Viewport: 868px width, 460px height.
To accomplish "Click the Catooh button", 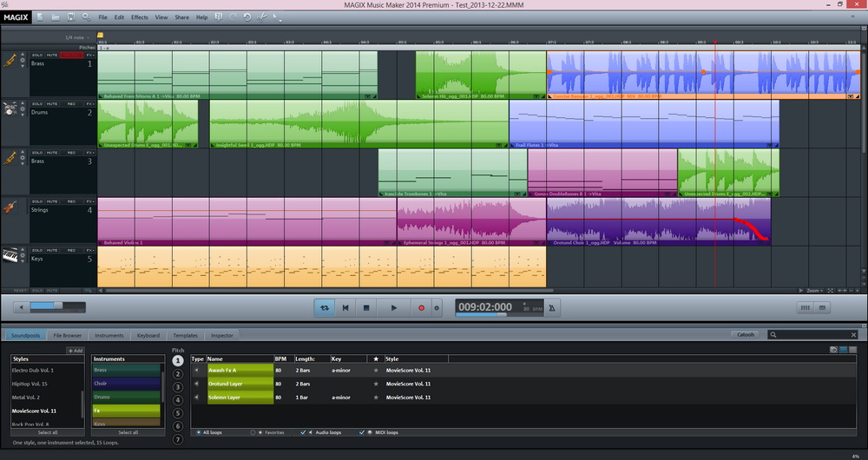I will [x=746, y=334].
